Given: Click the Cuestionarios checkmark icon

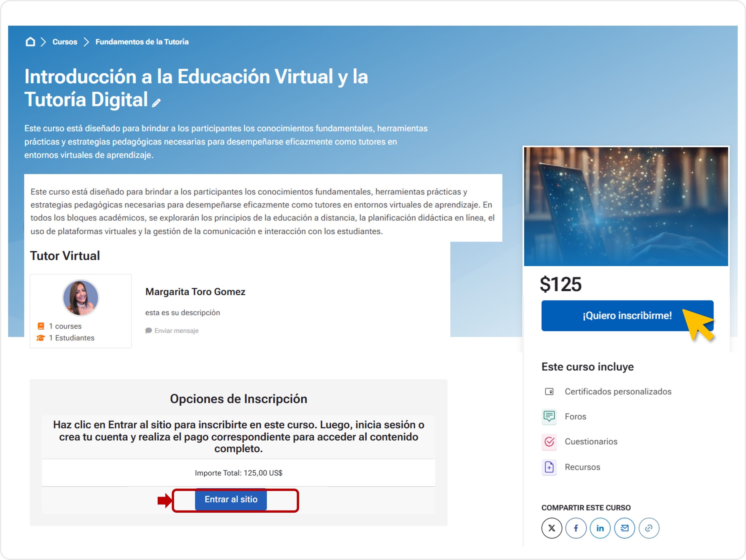Looking at the screenshot, I should [549, 442].
